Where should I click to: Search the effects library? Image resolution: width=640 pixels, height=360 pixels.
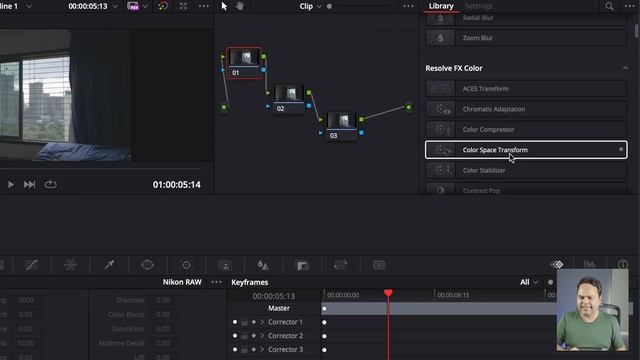click(609, 6)
